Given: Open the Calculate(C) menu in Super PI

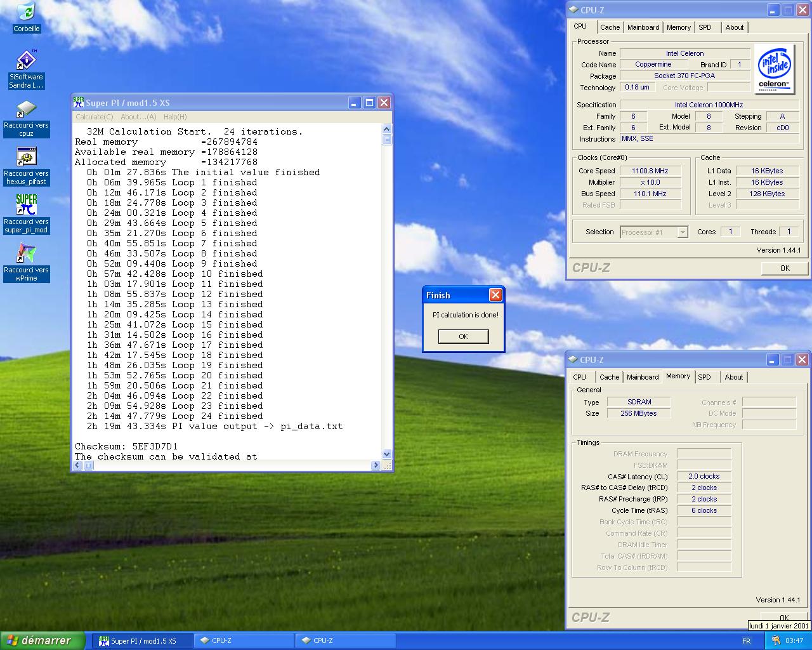Looking at the screenshot, I should [x=95, y=117].
